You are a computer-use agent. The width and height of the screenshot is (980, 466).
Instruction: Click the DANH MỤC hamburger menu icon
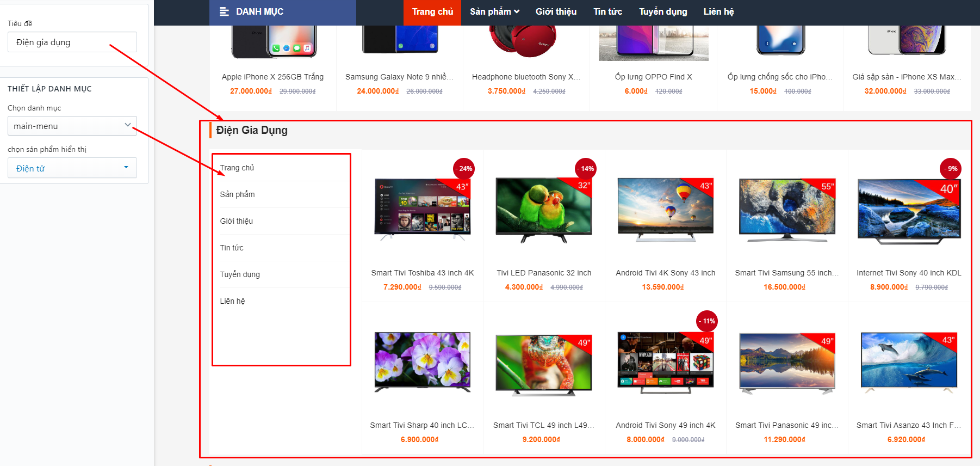pyautogui.click(x=224, y=12)
